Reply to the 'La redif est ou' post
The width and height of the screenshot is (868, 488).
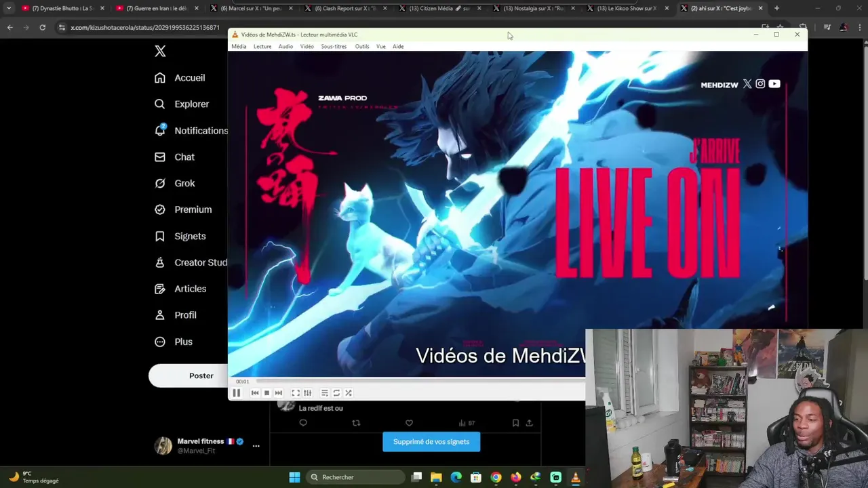[303, 423]
